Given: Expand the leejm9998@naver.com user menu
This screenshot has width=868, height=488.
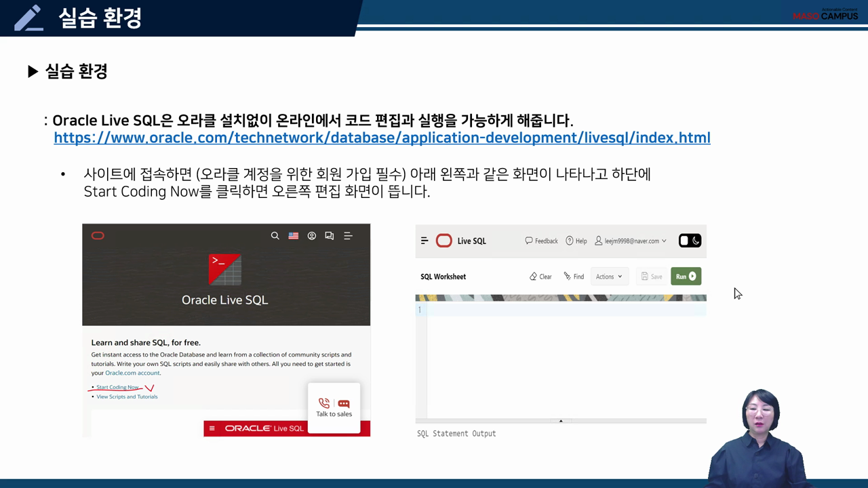Looking at the screenshot, I should 631,241.
